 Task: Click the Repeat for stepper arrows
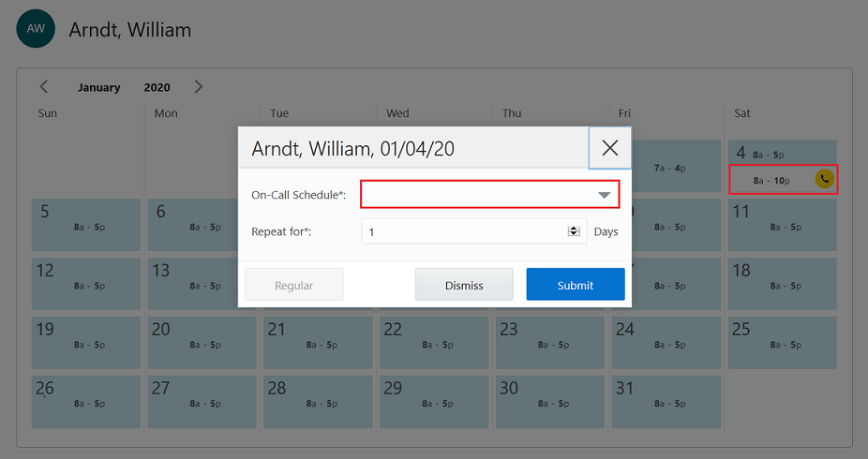click(574, 231)
